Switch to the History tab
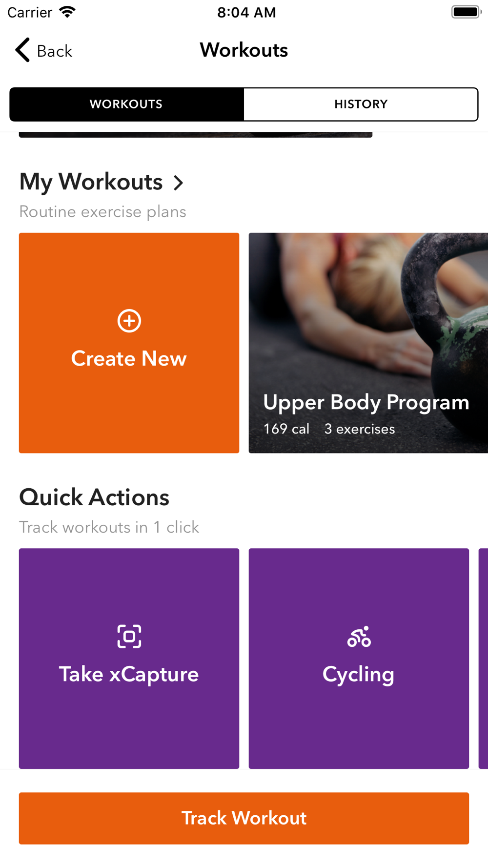This screenshot has width=488, height=868. coord(361,104)
